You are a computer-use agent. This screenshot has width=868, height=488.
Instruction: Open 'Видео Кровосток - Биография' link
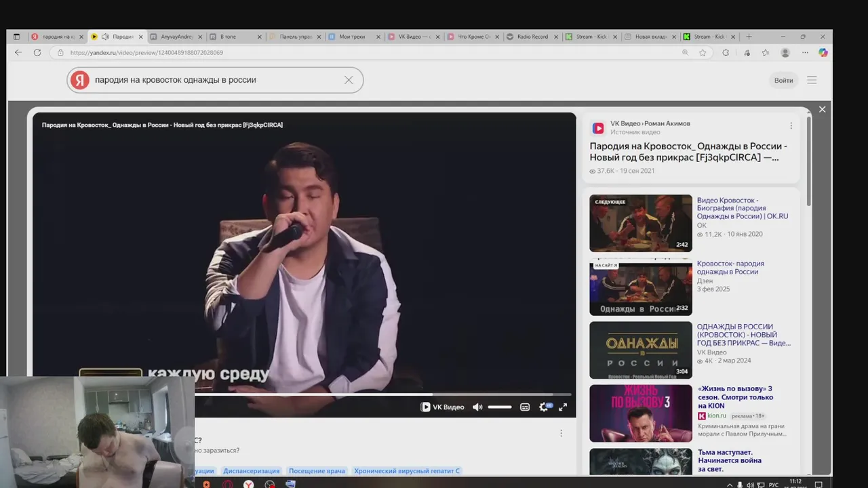coord(743,208)
